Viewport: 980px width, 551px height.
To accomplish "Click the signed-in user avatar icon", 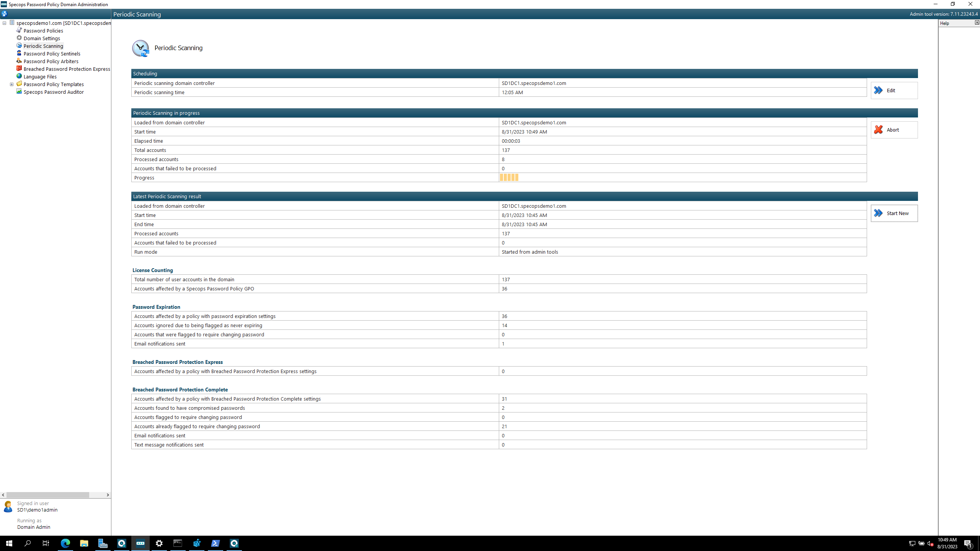I will pyautogui.click(x=8, y=507).
